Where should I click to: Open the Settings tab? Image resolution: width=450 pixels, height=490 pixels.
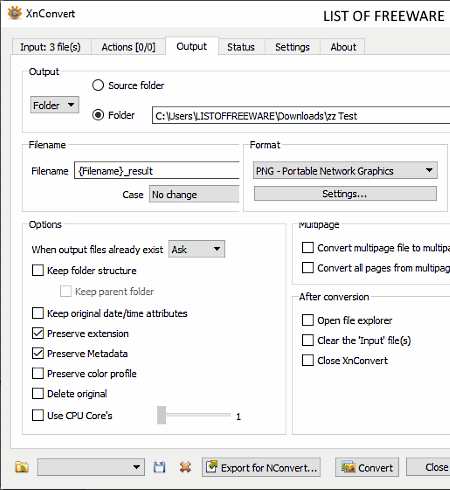coord(292,47)
